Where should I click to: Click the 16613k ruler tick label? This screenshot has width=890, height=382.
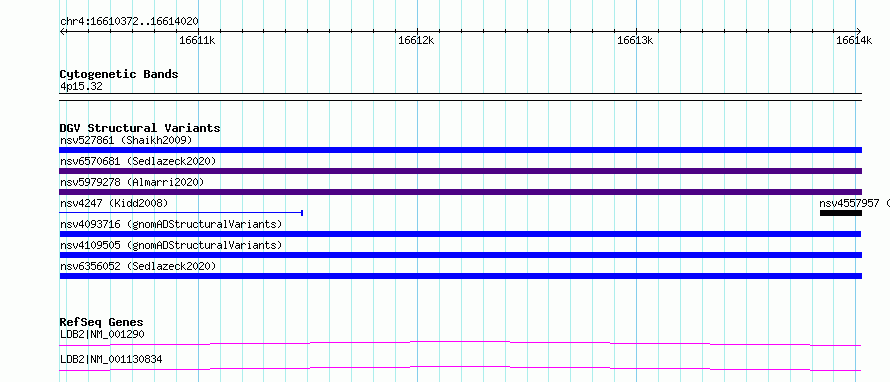click(x=635, y=40)
